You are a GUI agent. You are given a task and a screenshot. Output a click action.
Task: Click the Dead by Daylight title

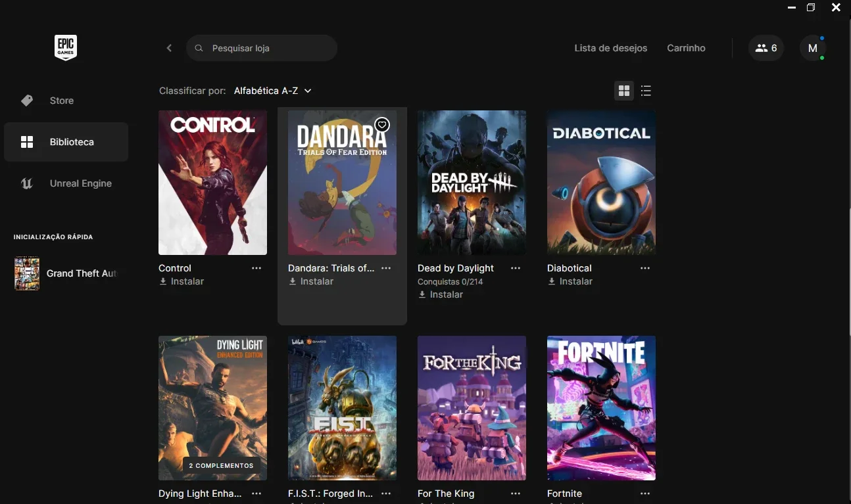[x=456, y=268]
